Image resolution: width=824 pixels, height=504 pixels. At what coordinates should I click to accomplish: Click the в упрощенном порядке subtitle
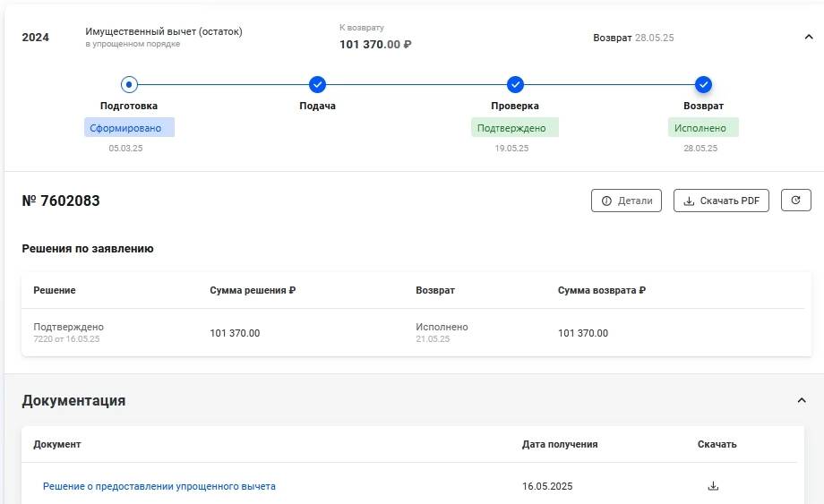tap(133, 44)
